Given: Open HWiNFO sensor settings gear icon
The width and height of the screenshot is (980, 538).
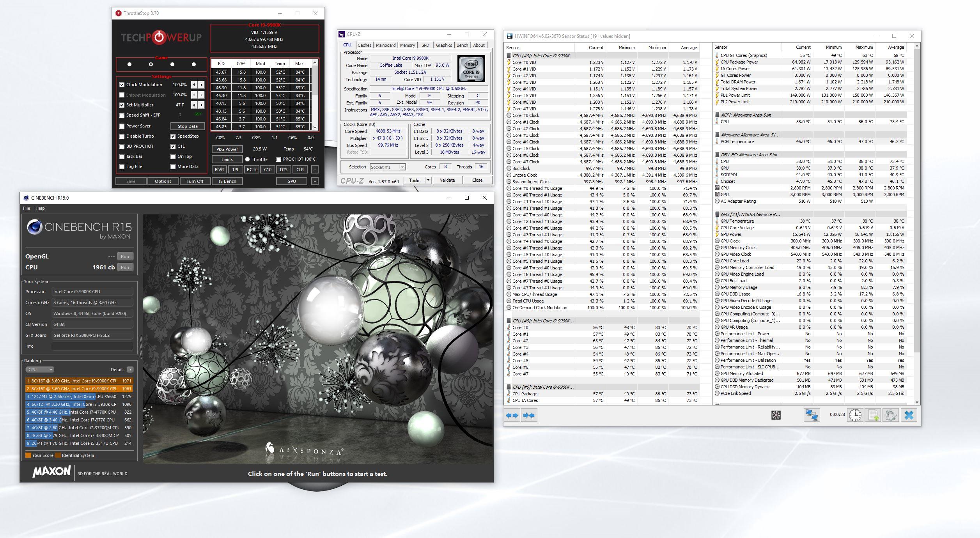Looking at the screenshot, I should pos(891,415).
